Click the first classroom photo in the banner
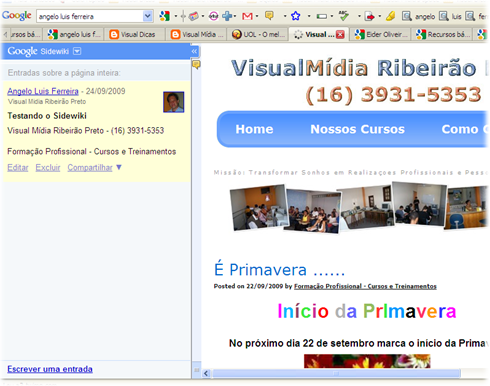Viewport: 490px width, 386px height. coord(258,207)
